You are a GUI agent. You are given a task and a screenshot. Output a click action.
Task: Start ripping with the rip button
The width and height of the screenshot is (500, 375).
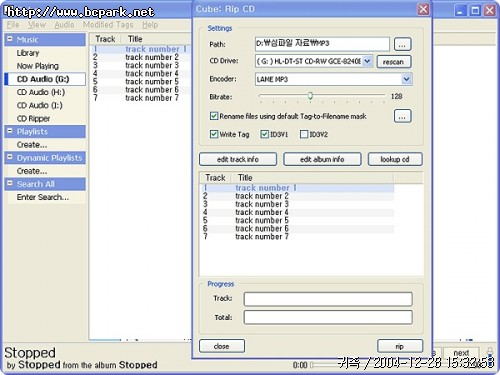400,346
